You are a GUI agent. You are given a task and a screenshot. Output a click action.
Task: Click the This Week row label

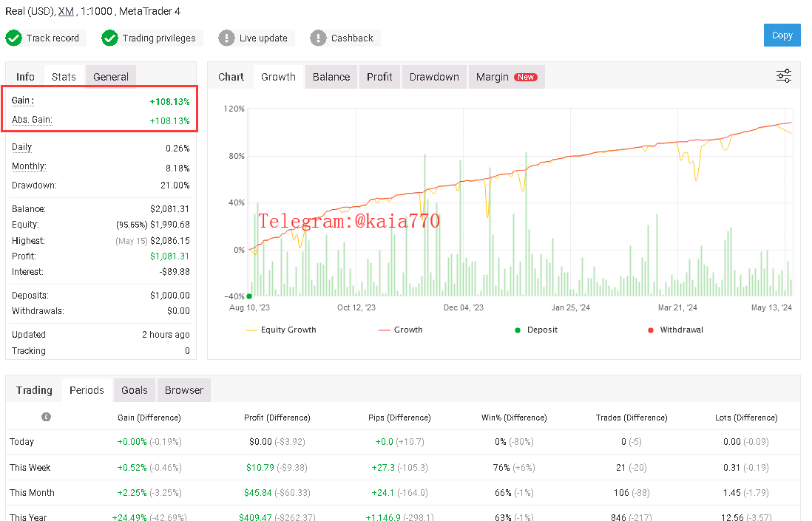(30, 468)
